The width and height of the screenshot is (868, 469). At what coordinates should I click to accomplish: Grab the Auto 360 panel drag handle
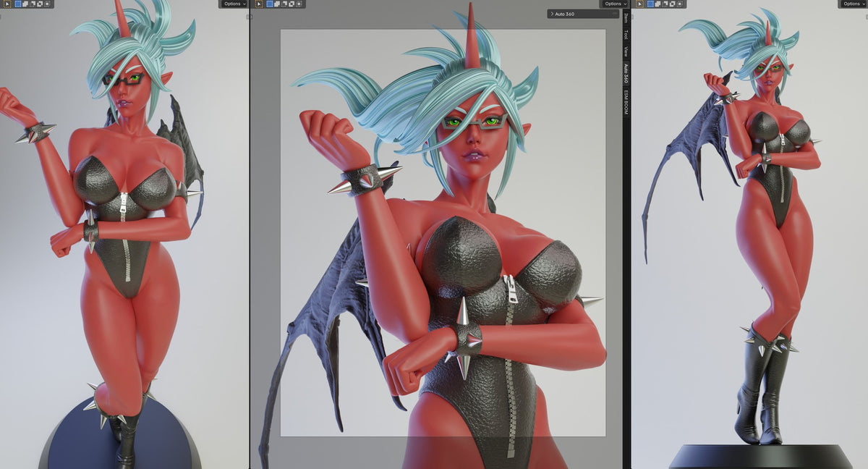click(615, 14)
